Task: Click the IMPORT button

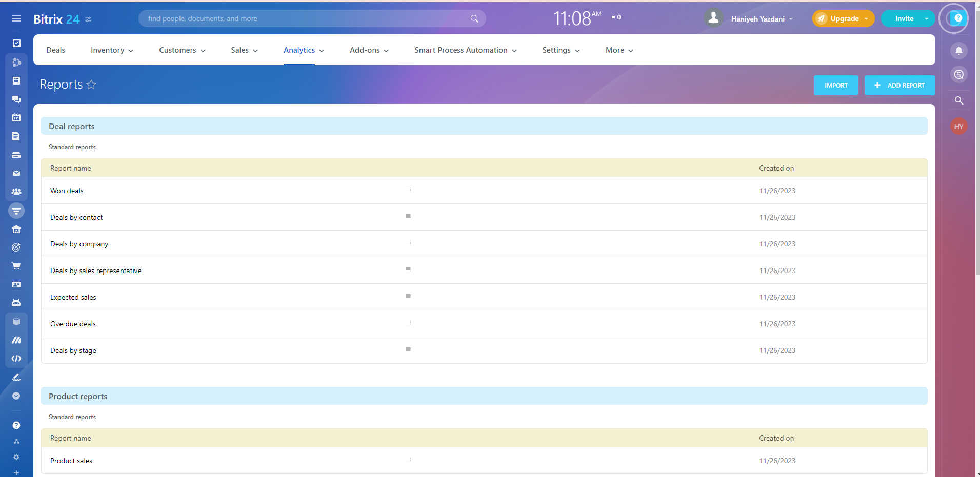Action: pyautogui.click(x=836, y=86)
